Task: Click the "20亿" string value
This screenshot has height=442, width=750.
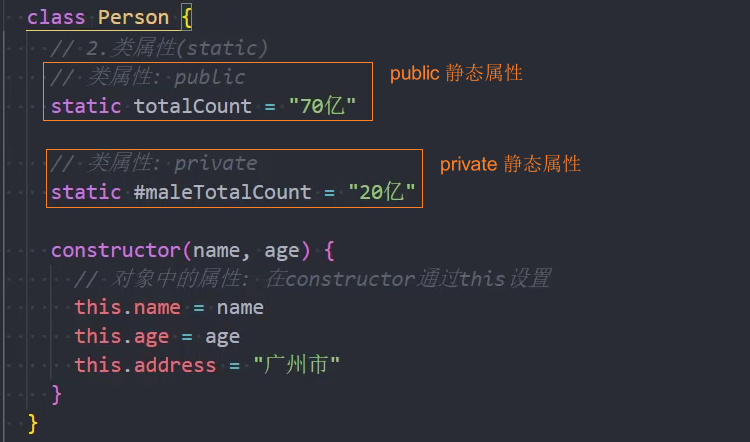Action: tap(382, 192)
